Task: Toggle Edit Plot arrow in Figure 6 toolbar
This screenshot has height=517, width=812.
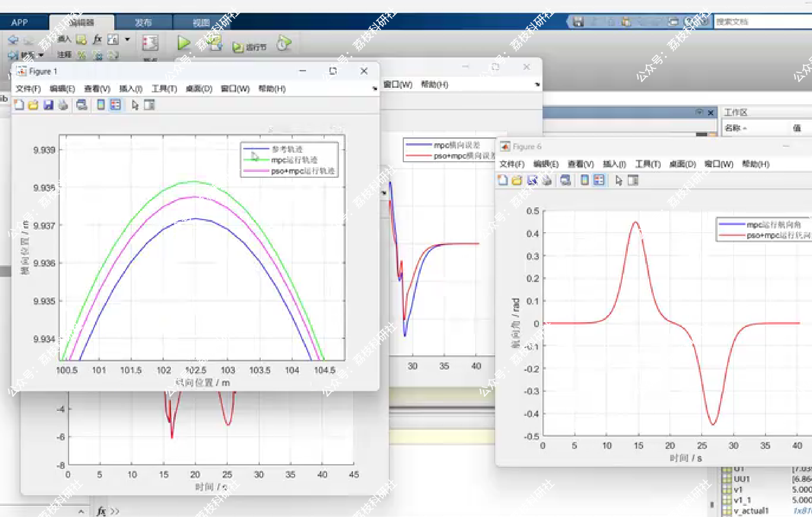Action: pos(618,180)
